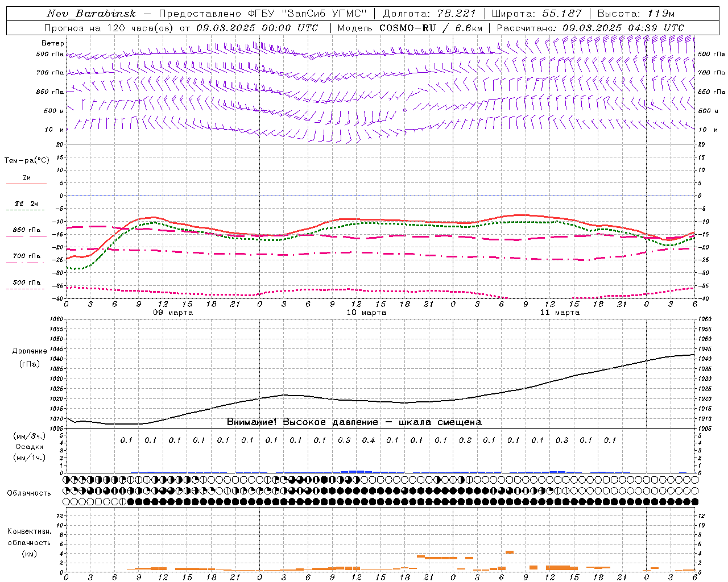Click the black pressure curve in pressure chart

coord(380,401)
